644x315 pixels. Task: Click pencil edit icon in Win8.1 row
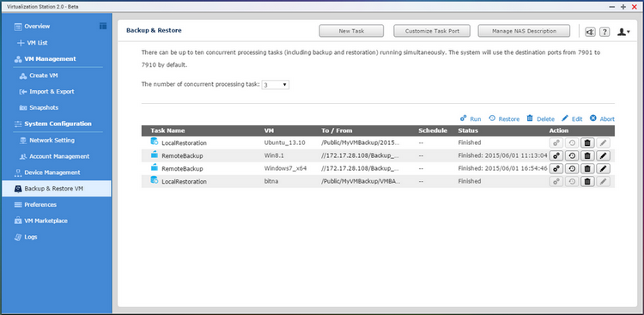pos(604,155)
